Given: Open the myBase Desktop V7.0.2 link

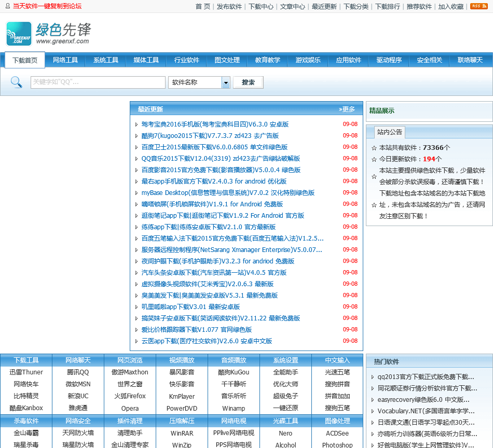Looking at the screenshot, I should [x=228, y=192].
